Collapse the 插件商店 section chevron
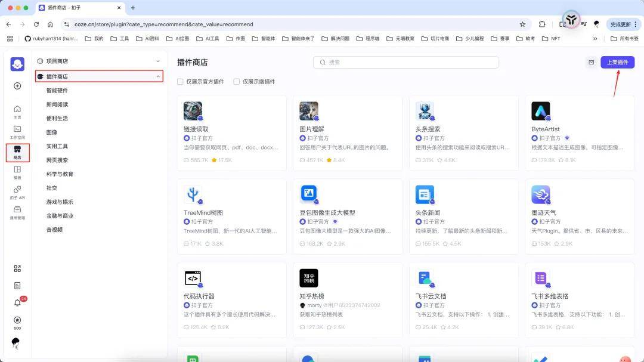Viewport: 644px width, 362px height. tap(158, 76)
